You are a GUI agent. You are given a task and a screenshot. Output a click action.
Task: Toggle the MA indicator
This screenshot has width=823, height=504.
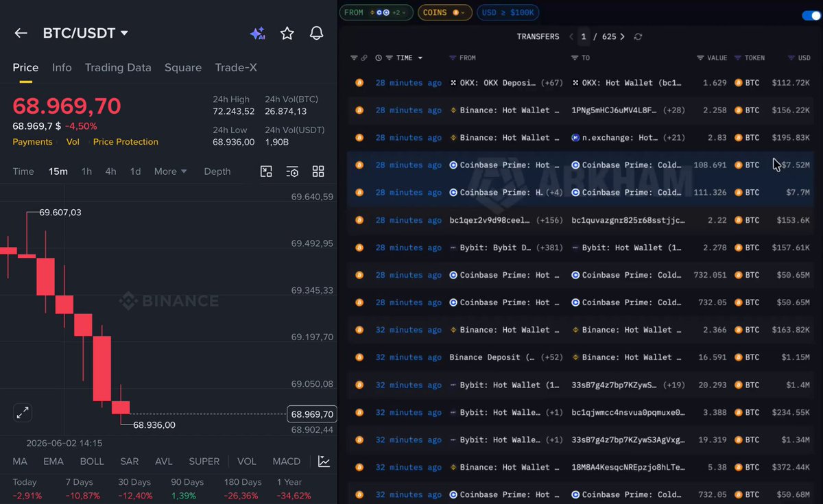coord(20,461)
